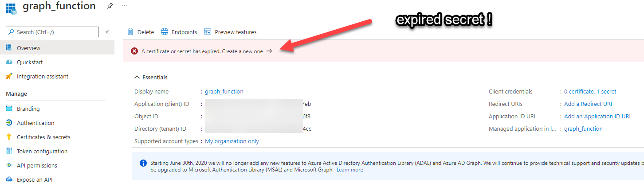644x191 pixels.
Task: Click the Branding icon
Action: (x=9, y=109)
